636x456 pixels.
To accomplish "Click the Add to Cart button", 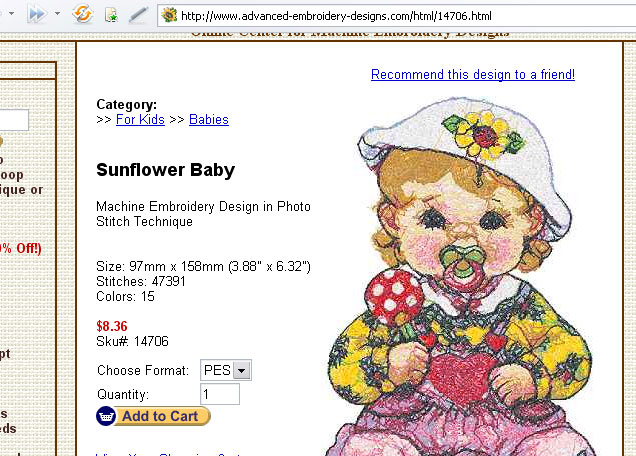I will (x=153, y=416).
